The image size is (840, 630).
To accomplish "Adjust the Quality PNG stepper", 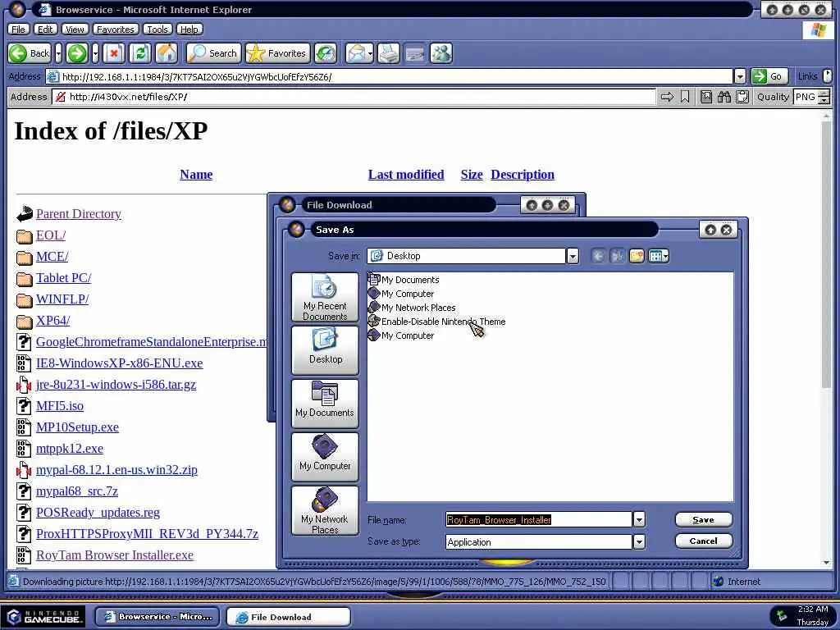I will tap(824, 97).
